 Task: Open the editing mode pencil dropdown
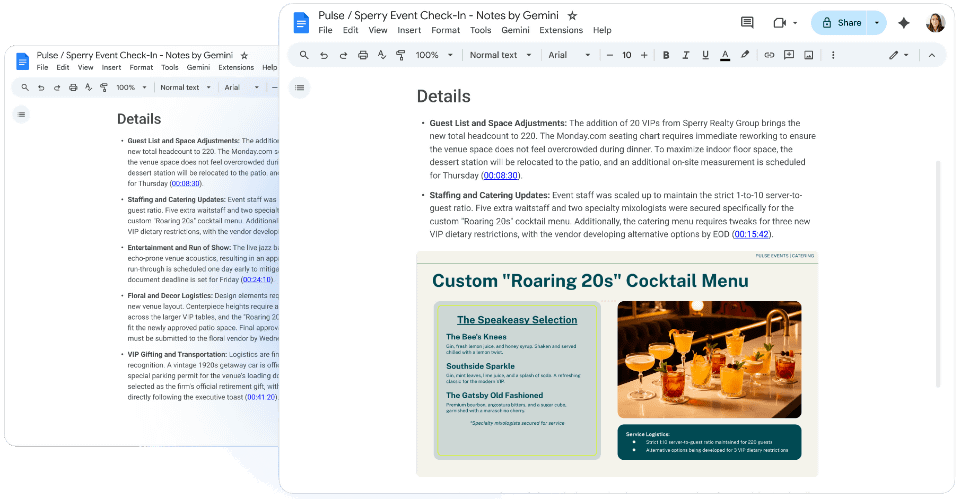tap(899, 55)
